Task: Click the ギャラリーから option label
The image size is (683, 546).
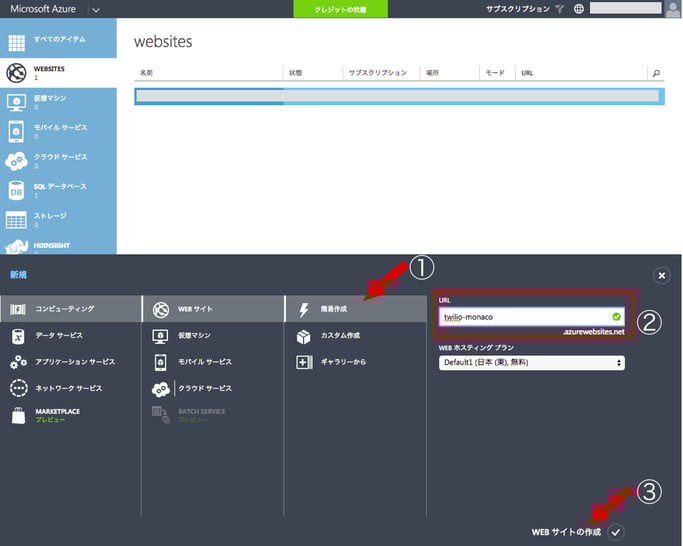Action: pos(343,362)
